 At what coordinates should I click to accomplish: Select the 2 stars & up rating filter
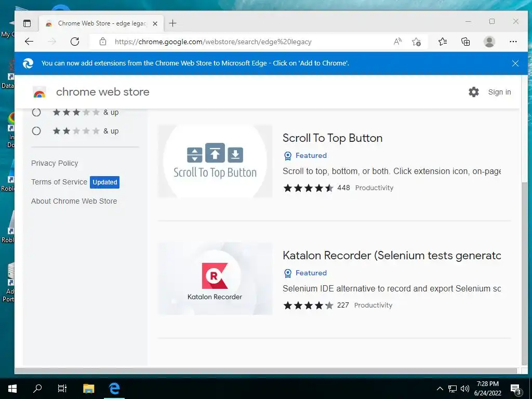(36, 131)
